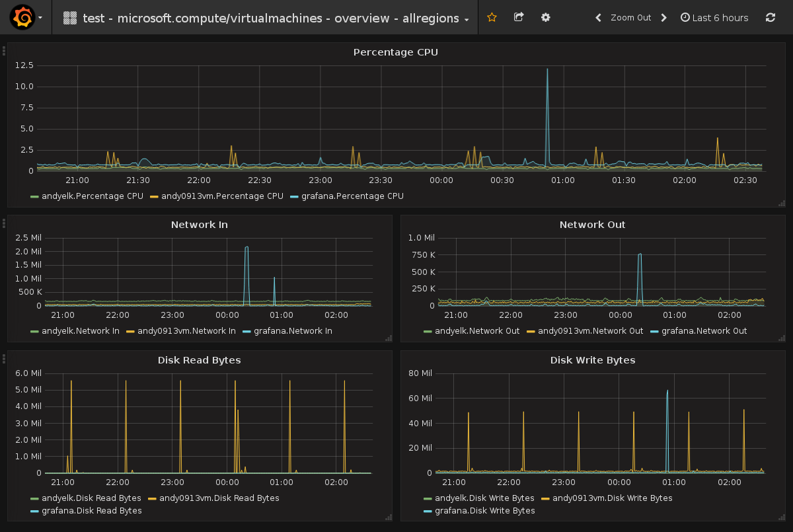Toggle andyelk.Disk Write Bytes legend series
Screen dimensions: 793x532
tap(484, 498)
